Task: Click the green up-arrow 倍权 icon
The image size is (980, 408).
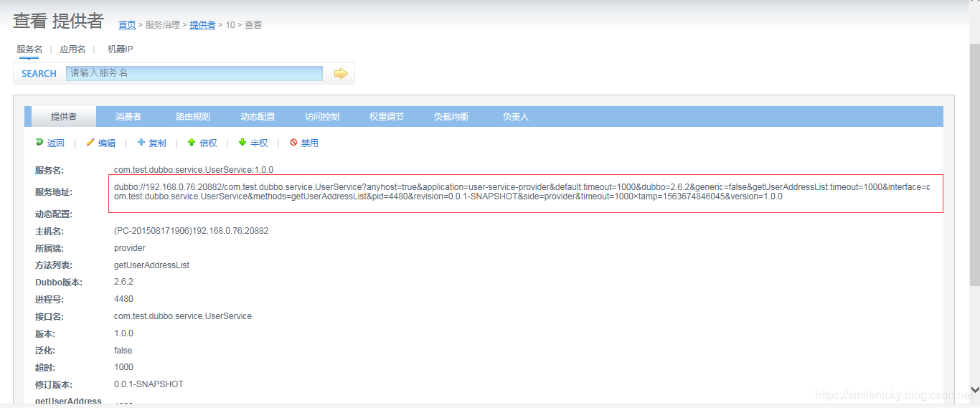Action: [x=192, y=143]
